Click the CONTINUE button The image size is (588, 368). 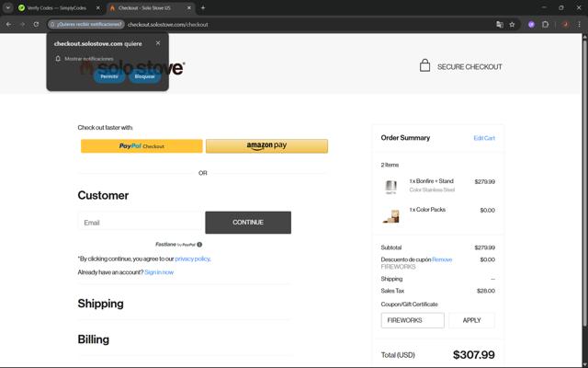(248, 223)
